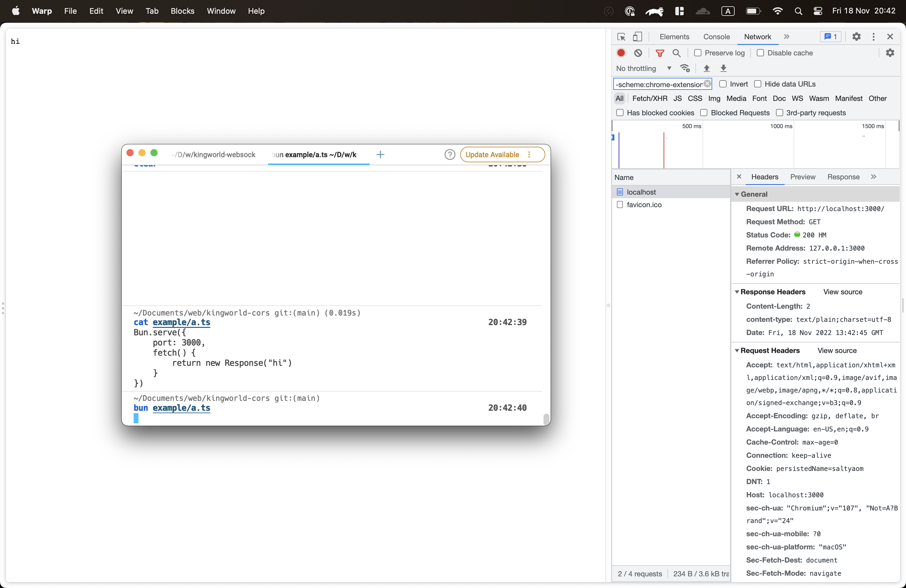The height and width of the screenshot is (588, 906).
Task: Select the kingworld-websock Warp tab
Action: pos(213,154)
